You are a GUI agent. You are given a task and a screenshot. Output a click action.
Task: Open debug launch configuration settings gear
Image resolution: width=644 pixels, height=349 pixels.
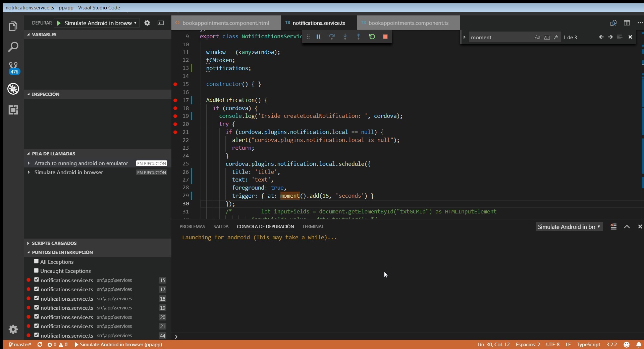(147, 23)
